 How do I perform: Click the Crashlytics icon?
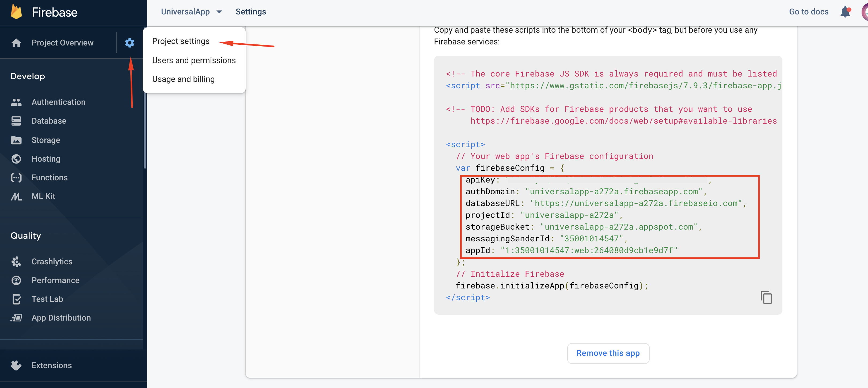coord(16,262)
